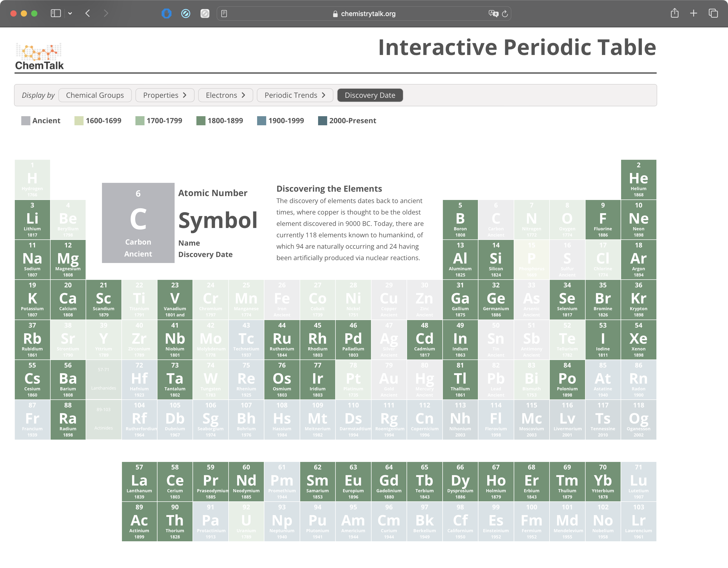Click the Krypton element tile
Image resolution: width=728 pixels, height=568 pixels.
638,300
